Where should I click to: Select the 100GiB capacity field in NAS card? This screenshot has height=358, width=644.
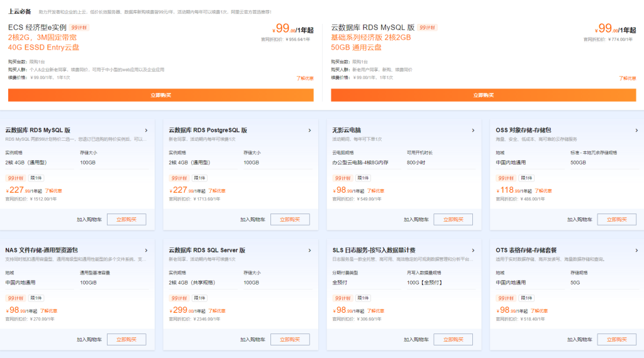[114, 283]
